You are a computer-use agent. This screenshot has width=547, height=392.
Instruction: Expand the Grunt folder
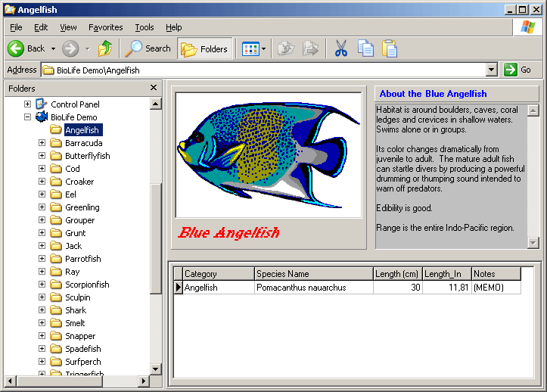[x=42, y=232]
